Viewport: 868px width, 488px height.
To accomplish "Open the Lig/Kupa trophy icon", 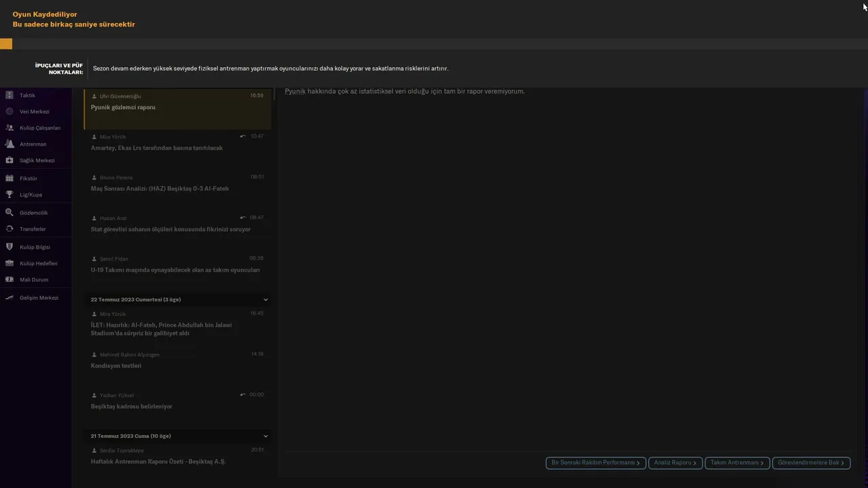I will coord(9,195).
